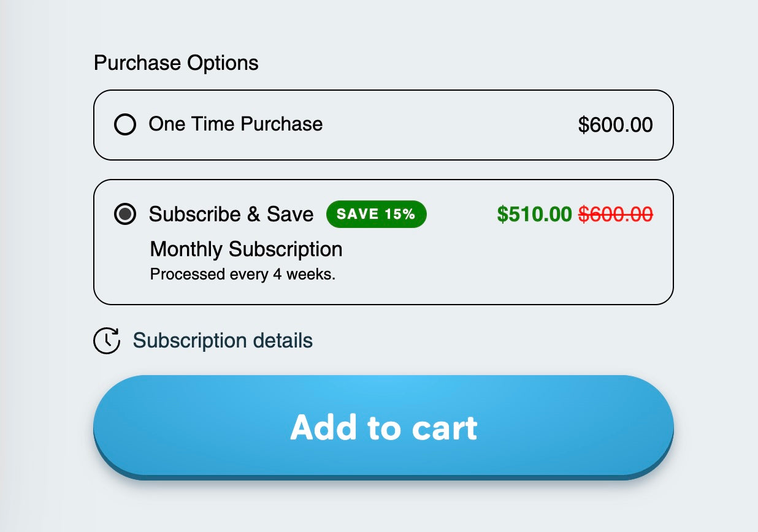Viewport: 758px width, 532px height.
Task: Open the Subscription details link
Action: (x=223, y=341)
